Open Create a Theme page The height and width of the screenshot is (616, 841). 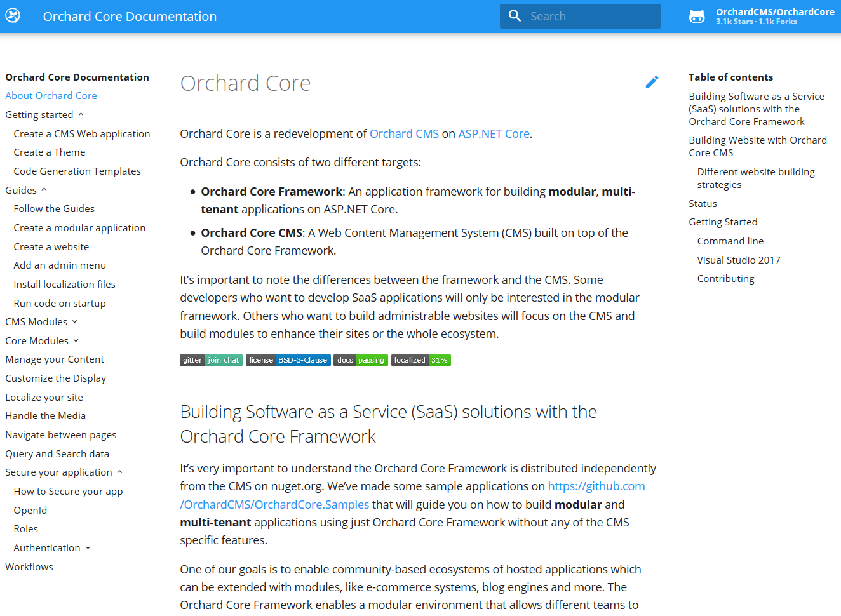pyautogui.click(x=50, y=152)
